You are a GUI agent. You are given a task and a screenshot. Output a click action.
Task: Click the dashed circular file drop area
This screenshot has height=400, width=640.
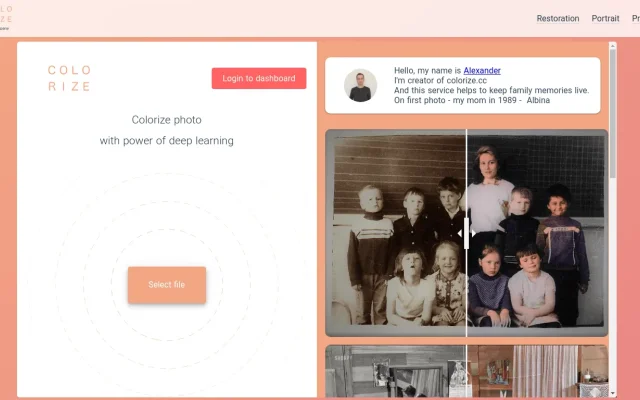(167, 282)
